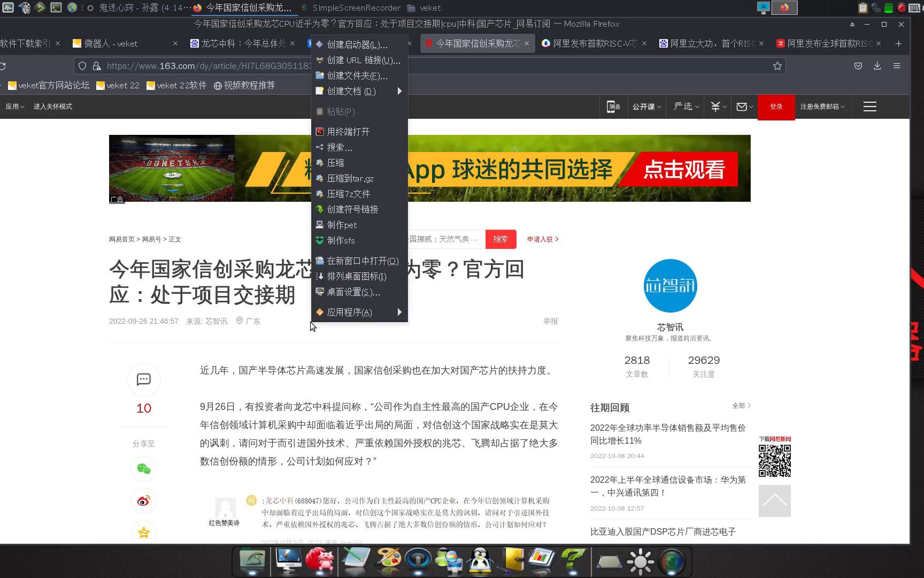Click 进入关怀模式 link
The width and height of the screenshot is (924, 578).
53,107
